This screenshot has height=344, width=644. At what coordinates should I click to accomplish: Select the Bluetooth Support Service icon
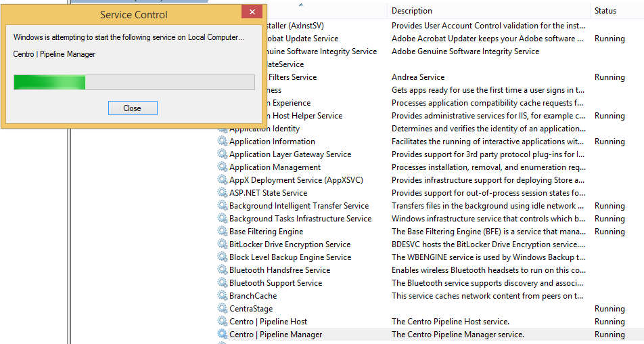(x=223, y=283)
